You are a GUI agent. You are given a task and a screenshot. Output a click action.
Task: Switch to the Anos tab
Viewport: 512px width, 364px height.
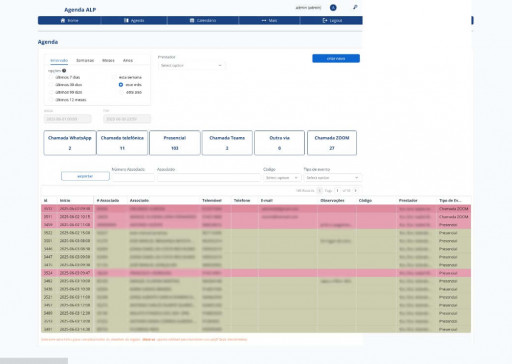pyautogui.click(x=128, y=61)
